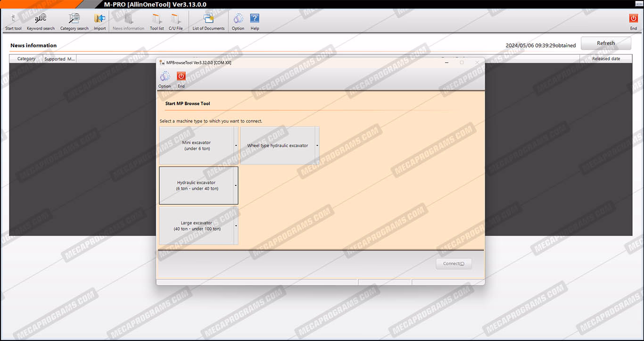Click End icon in MPBrowseTool dialog
The image size is (644, 341).
pyautogui.click(x=181, y=79)
